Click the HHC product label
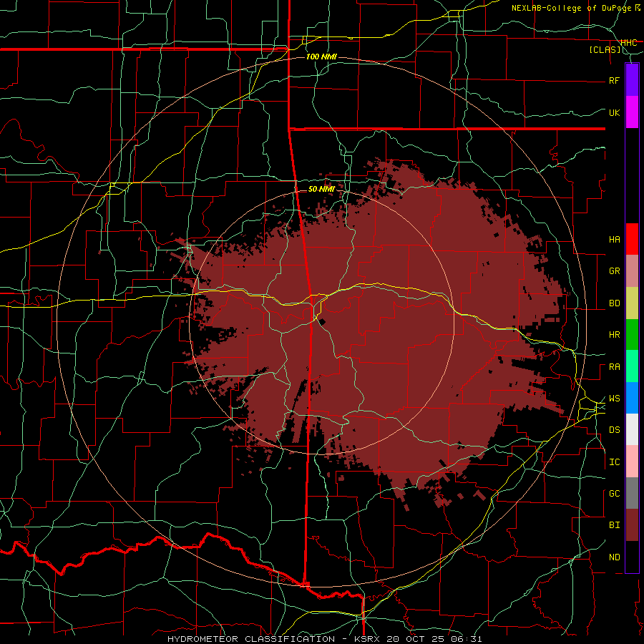Image resolution: width=644 pixels, height=644 pixels. 628,43
